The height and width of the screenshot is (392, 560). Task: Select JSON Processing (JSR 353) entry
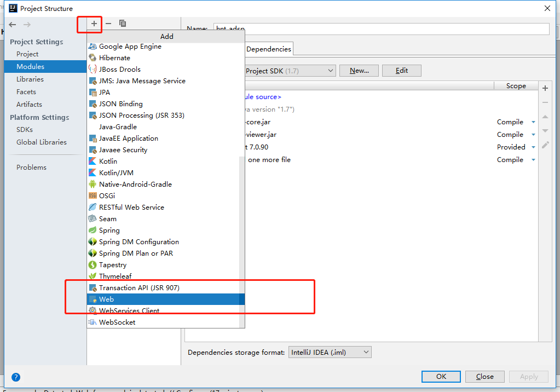pyautogui.click(x=166, y=115)
